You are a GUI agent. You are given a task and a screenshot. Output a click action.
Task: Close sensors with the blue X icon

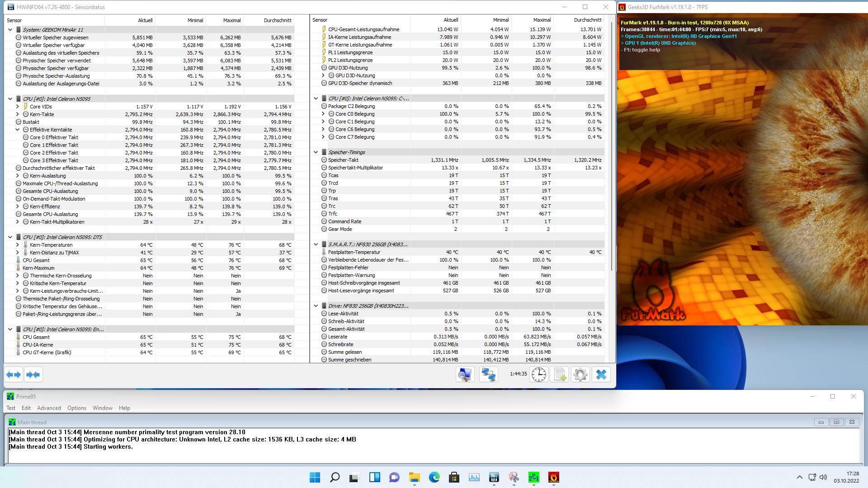[601, 375]
